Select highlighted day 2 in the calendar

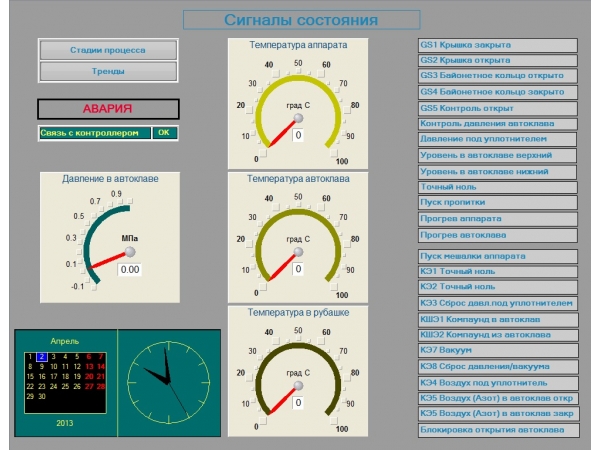point(42,357)
